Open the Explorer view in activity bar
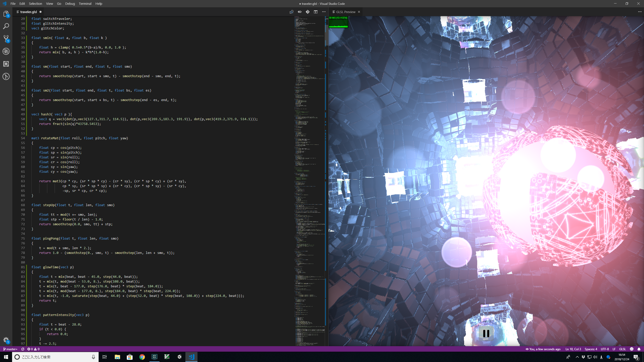This screenshot has width=644, height=362. coord(6,14)
